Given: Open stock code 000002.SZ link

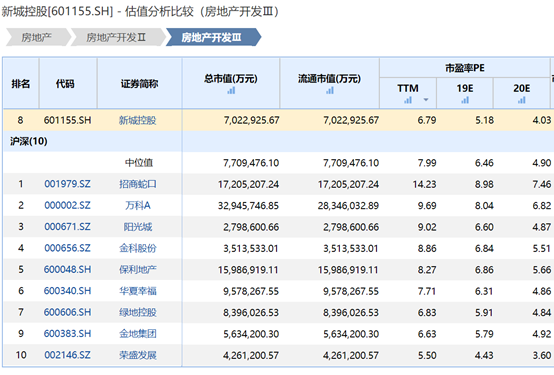Looking at the screenshot, I should (67, 205).
